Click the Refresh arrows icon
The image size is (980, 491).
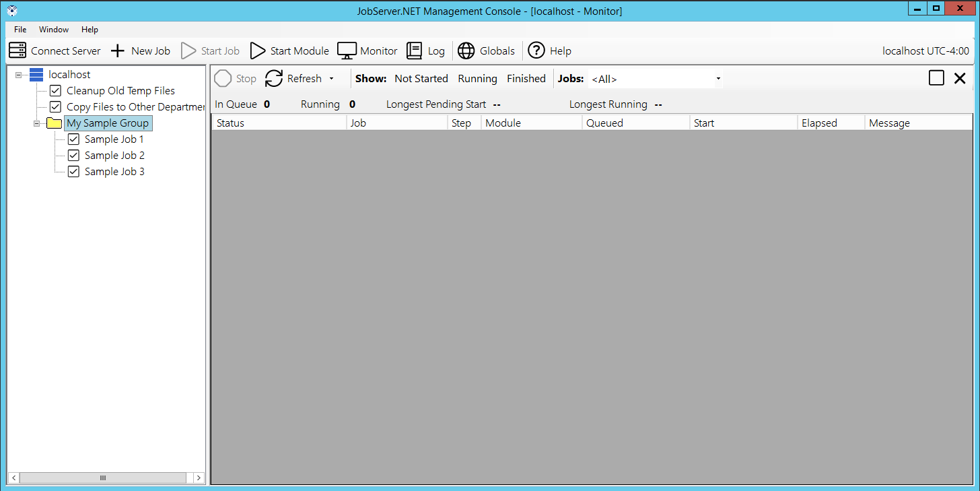pyautogui.click(x=274, y=79)
